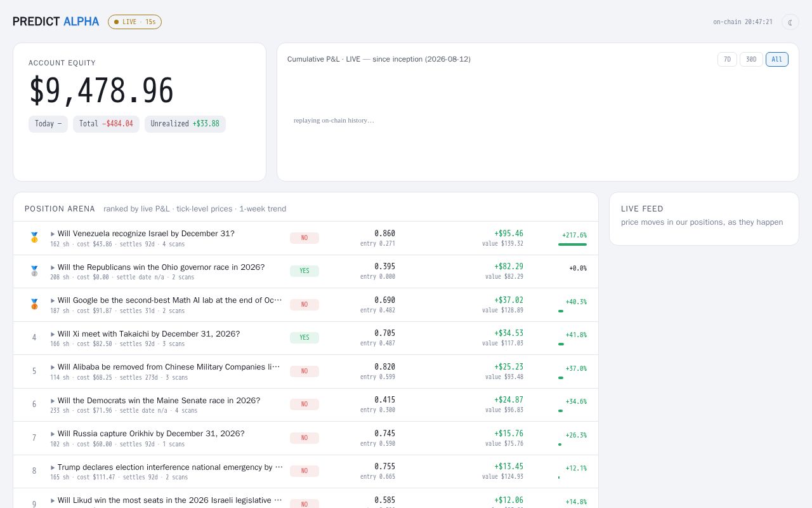
Task: Click the on-chain 20:47:21 timestamp
Action: pyautogui.click(x=743, y=22)
